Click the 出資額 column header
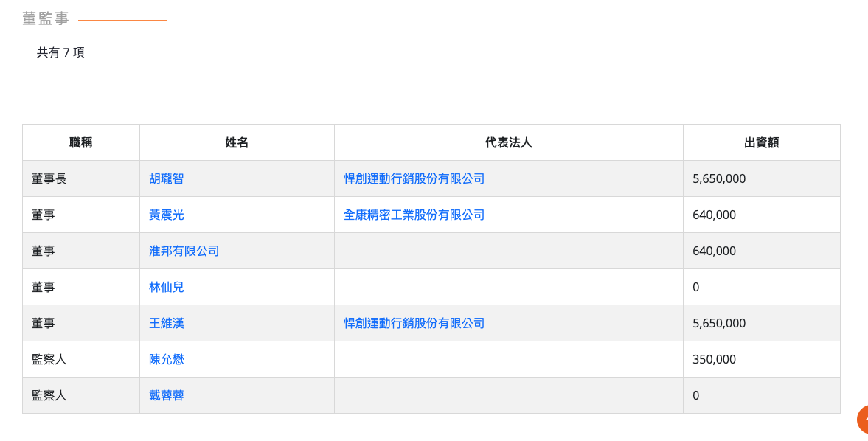The height and width of the screenshot is (441, 868). [761, 142]
